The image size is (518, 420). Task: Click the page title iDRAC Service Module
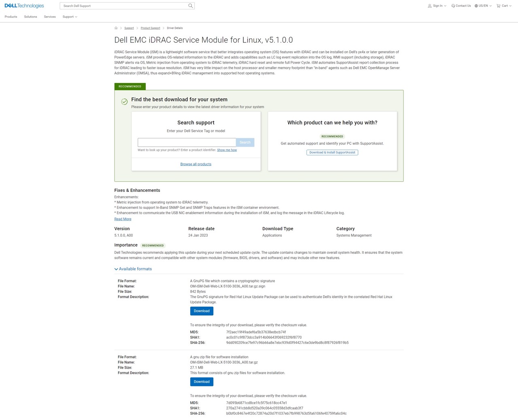click(x=204, y=40)
